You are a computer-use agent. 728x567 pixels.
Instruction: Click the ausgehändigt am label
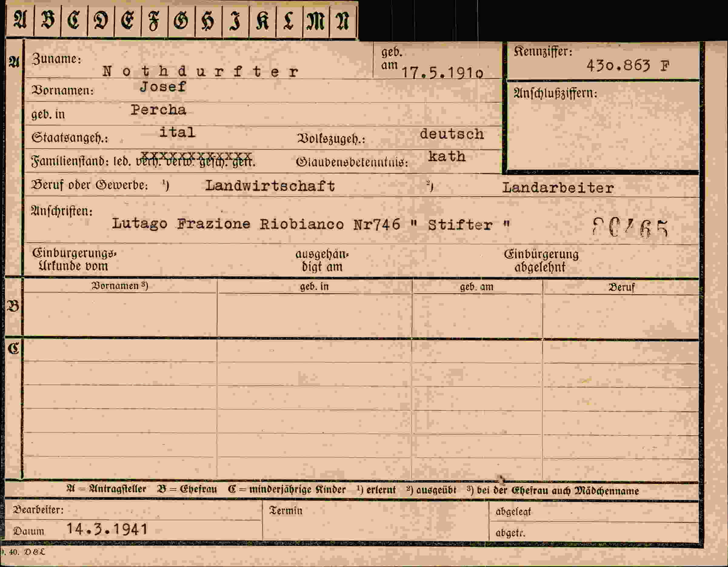[x=322, y=260]
